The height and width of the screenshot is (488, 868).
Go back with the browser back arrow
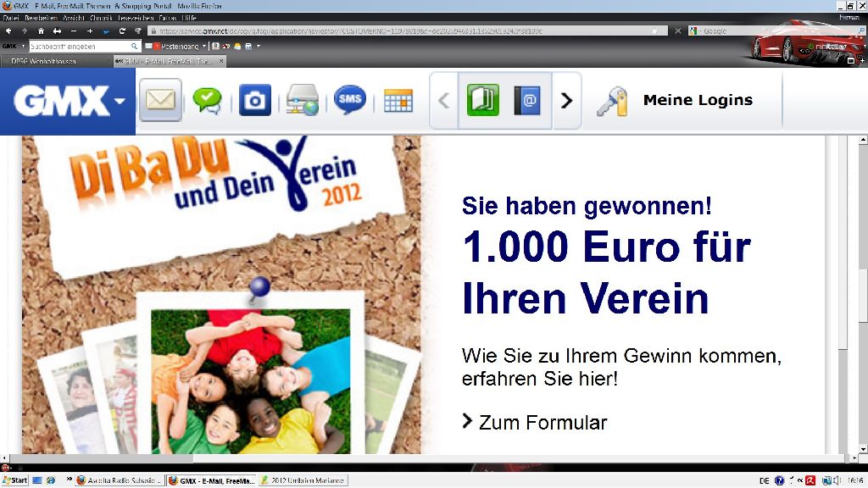(8, 31)
